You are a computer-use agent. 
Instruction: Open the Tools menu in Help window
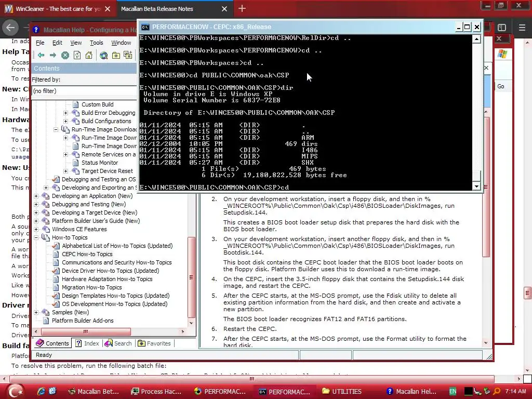pyautogui.click(x=96, y=43)
